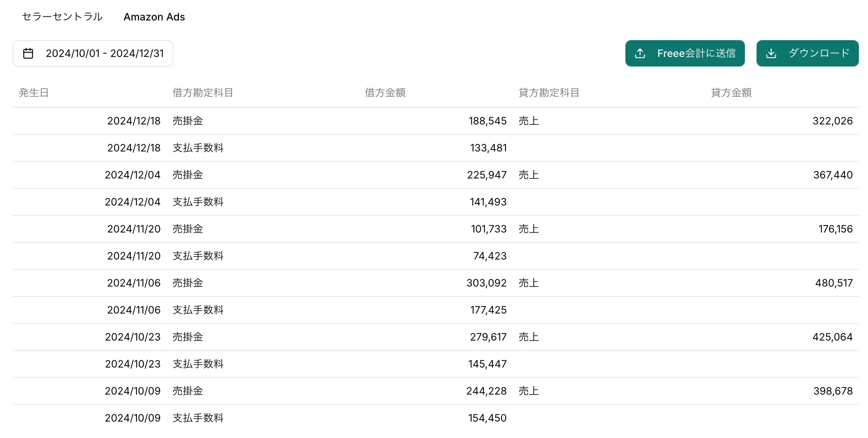Click the 貸方勘定科目 column header
Viewport: 868px width, 438px height.
tap(549, 93)
